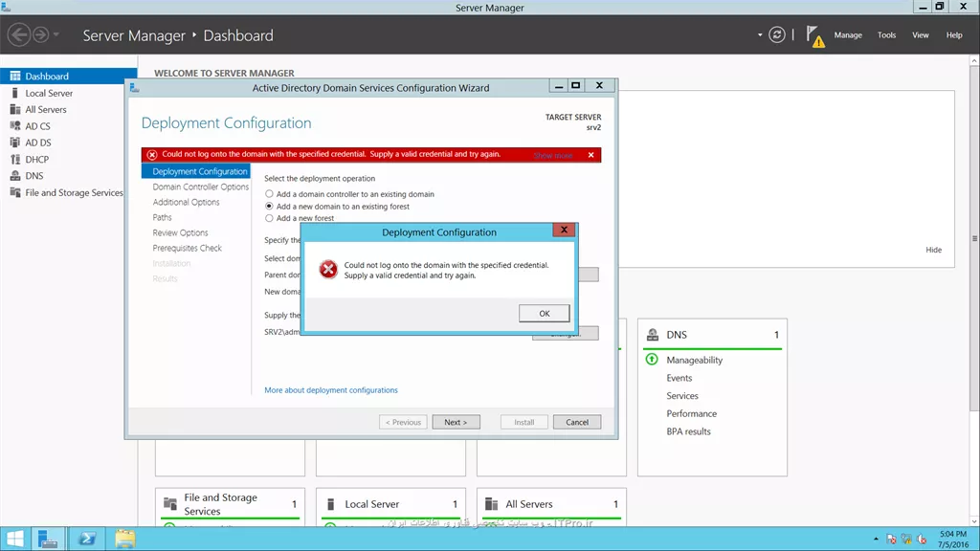Select Add a new domain to existing forest

pos(269,207)
